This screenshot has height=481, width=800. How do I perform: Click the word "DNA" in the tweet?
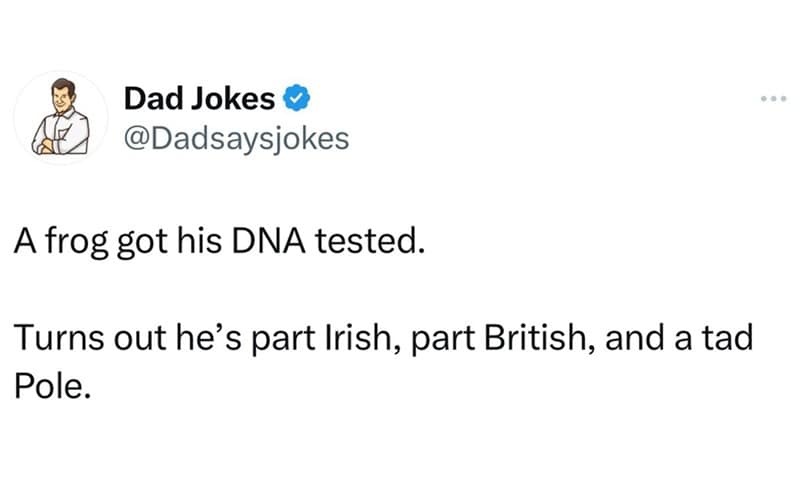click(268, 241)
